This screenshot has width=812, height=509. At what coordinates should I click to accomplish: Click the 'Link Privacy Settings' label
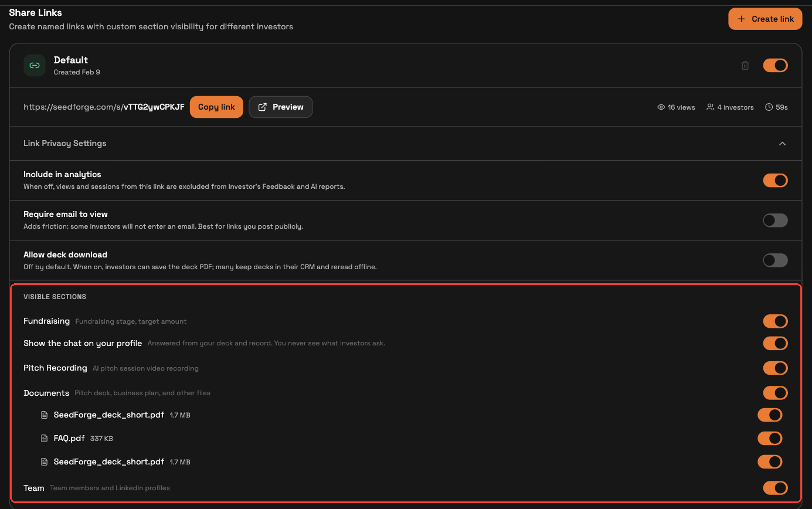65,143
